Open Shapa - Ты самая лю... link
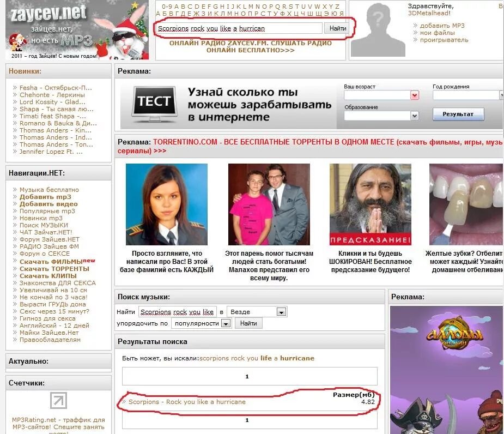This screenshot has height=434, width=504. pos(56,108)
